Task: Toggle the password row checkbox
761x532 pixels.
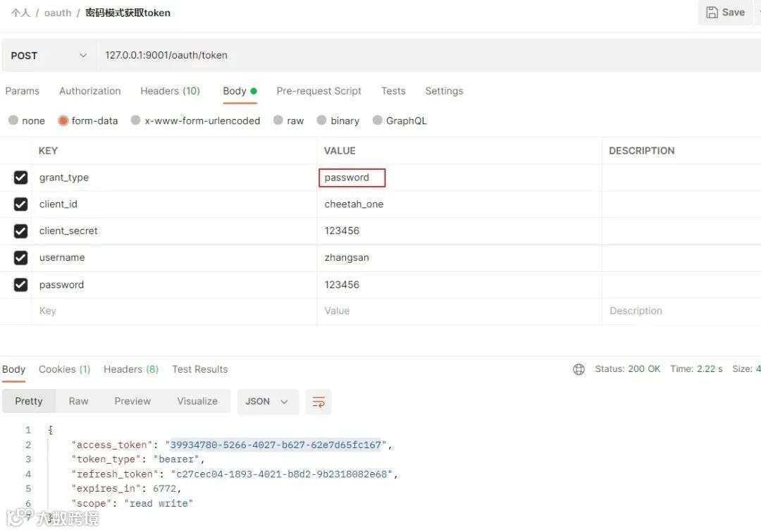Action: pyautogui.click(x=20, y=285)
